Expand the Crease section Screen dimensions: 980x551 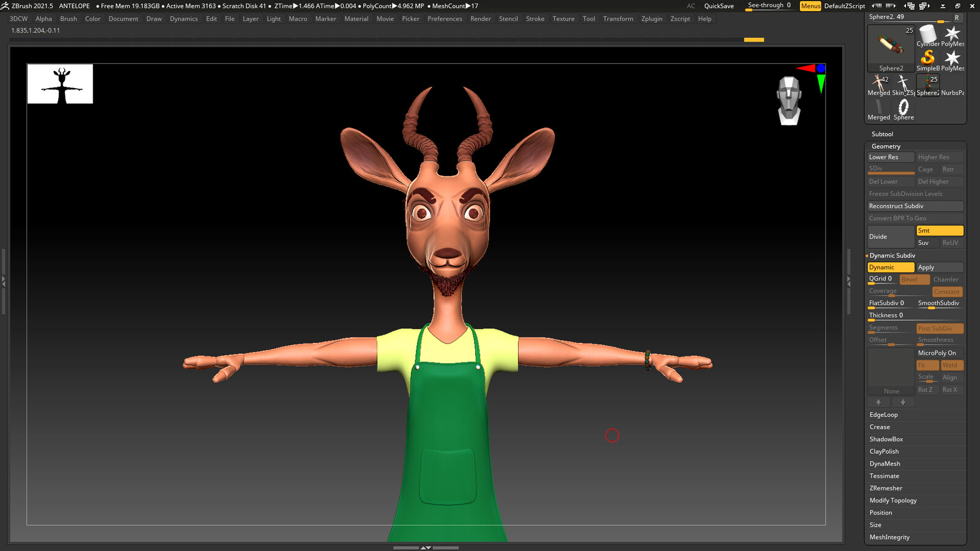(x=880, y=427)
